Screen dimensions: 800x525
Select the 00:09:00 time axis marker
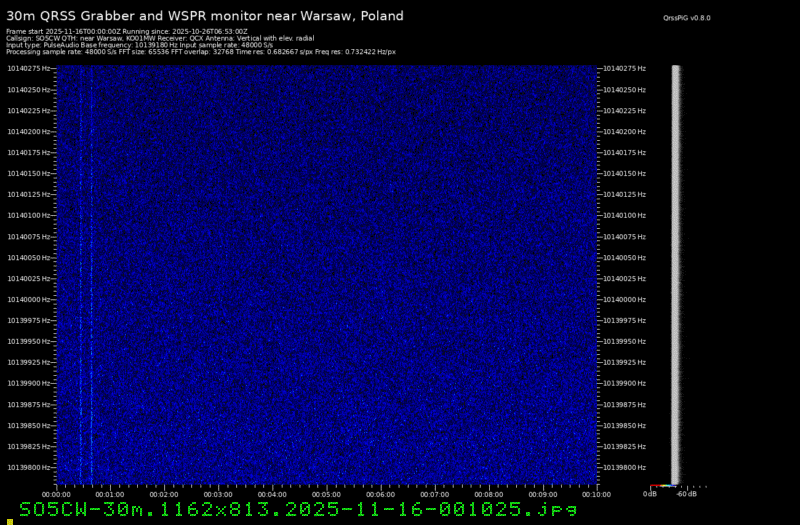542,493
